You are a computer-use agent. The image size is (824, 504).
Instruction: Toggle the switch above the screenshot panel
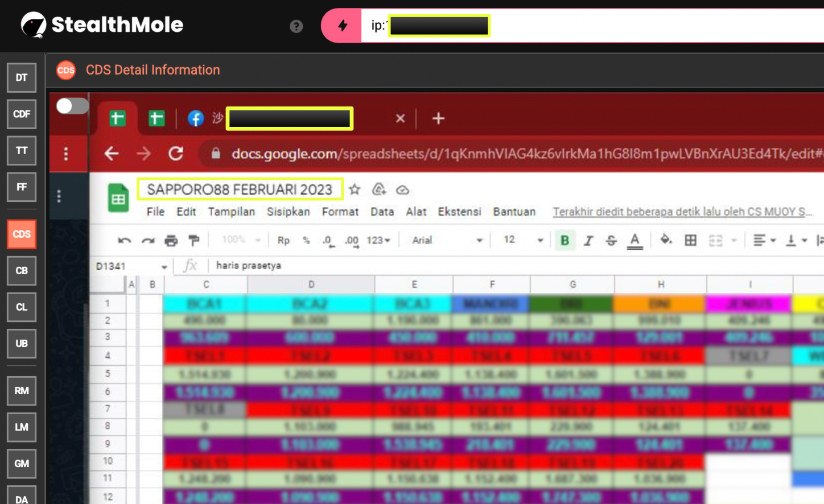tap(72, 106)
